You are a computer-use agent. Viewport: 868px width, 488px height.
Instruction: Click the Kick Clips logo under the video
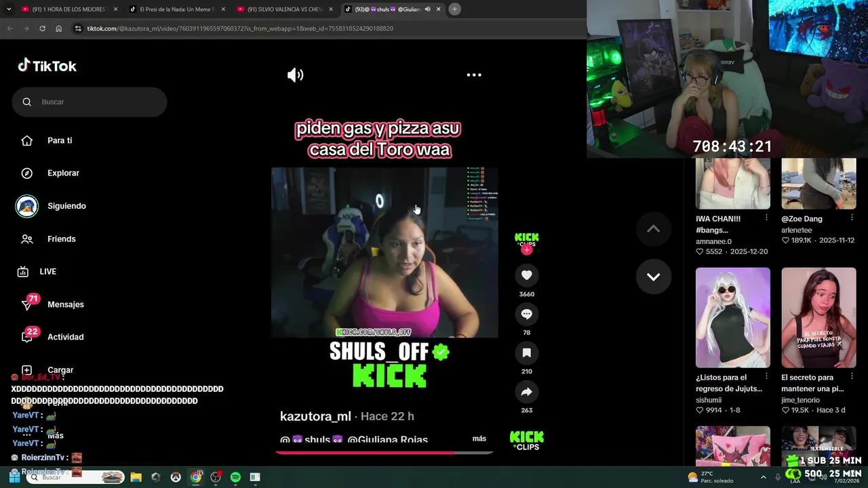526,441
